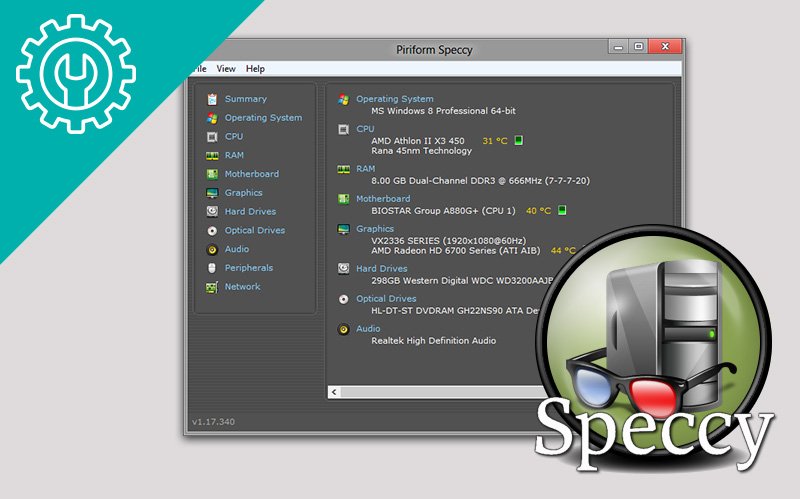This screenshot has height=499, width=800.
Task: Show the Hard Drives section in sidebar
Action: click(251, 212)
